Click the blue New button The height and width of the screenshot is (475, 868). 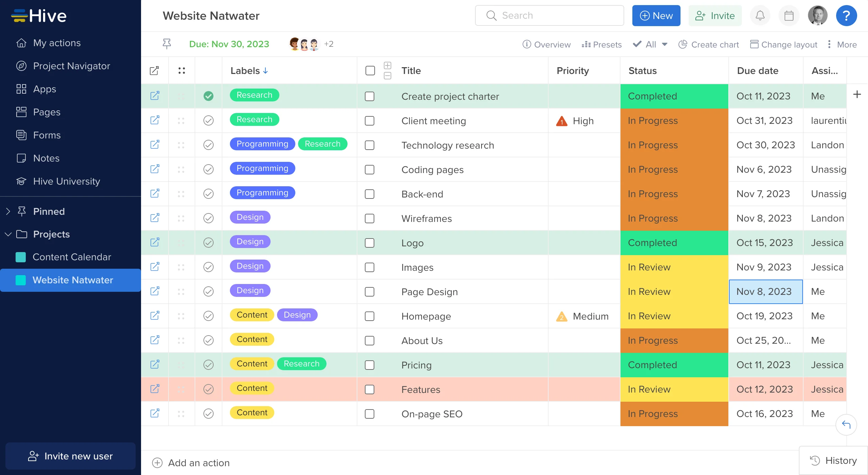(656, 16)
